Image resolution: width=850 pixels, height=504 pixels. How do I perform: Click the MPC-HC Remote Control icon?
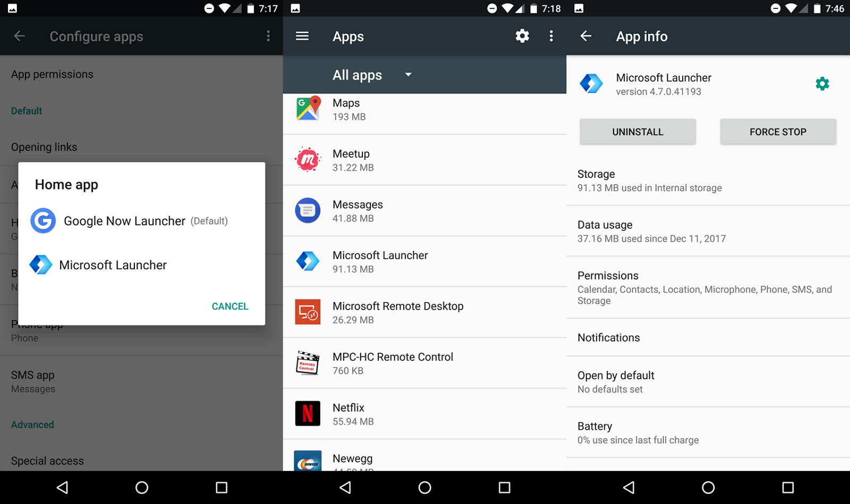pos(308,363)
